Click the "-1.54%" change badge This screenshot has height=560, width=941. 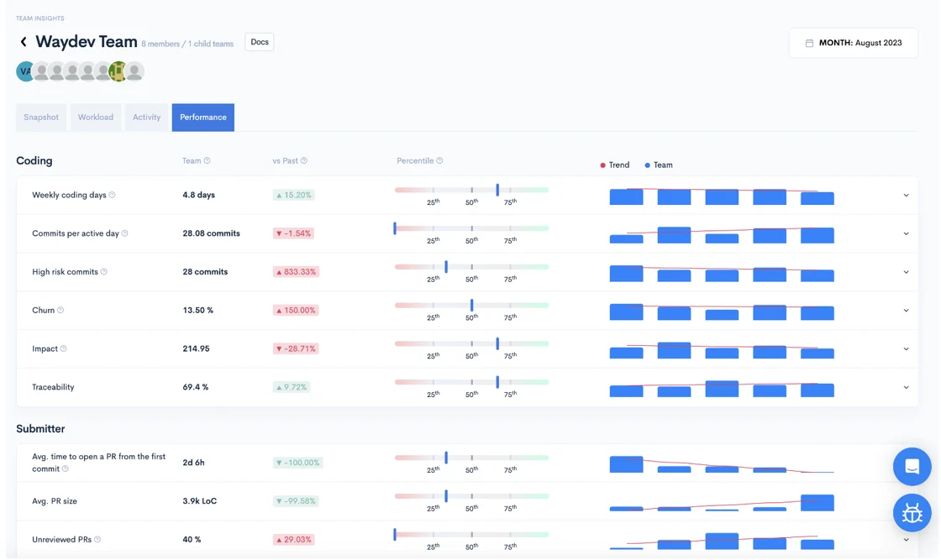click(x=293, y=233)
